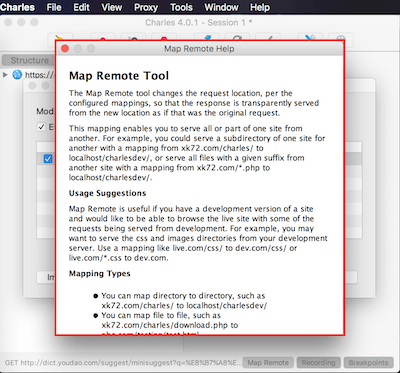Open the Tools menu
400x373 pixels.
pos(181,7)
